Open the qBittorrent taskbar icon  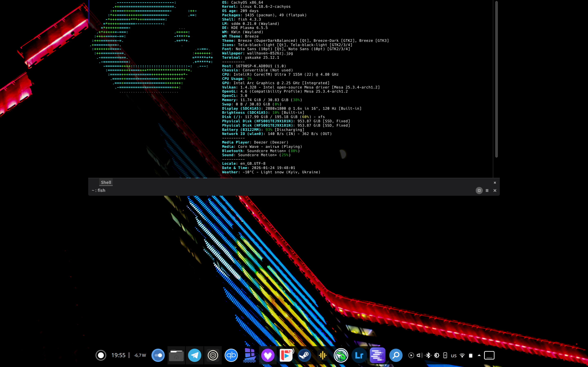point(231,355)
